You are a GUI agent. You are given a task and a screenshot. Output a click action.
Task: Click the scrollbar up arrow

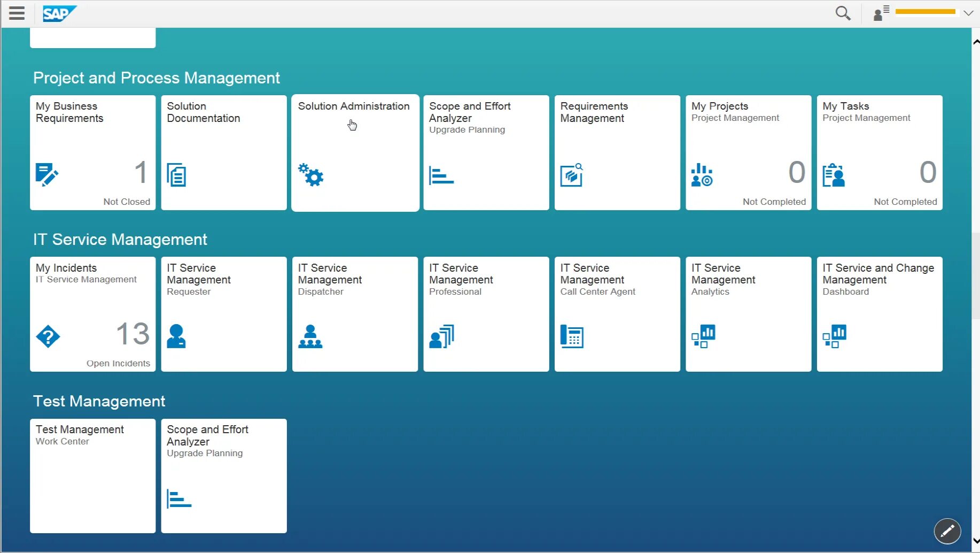coord(976,42)
